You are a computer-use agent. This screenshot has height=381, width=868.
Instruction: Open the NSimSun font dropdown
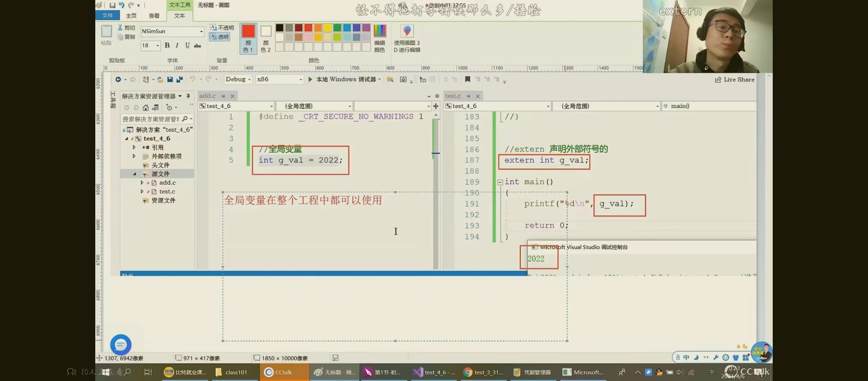point(201,31)
